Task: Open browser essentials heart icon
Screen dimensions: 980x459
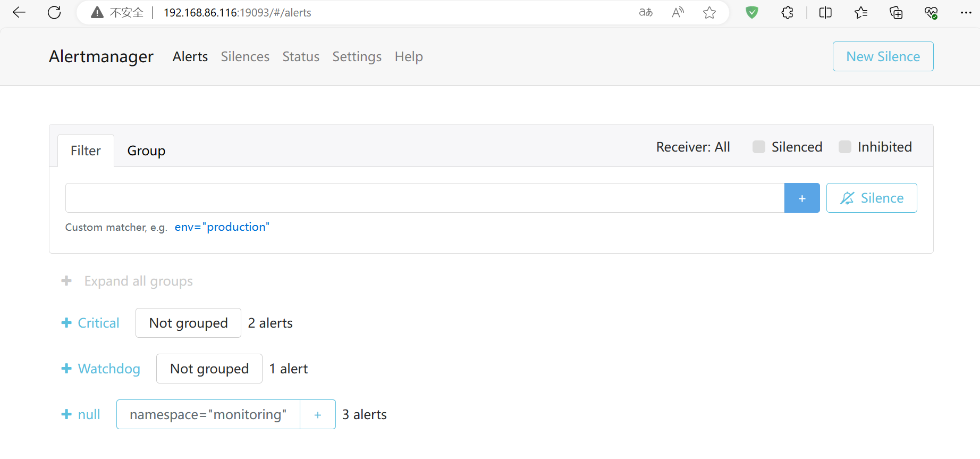Action: click(931, 13)
